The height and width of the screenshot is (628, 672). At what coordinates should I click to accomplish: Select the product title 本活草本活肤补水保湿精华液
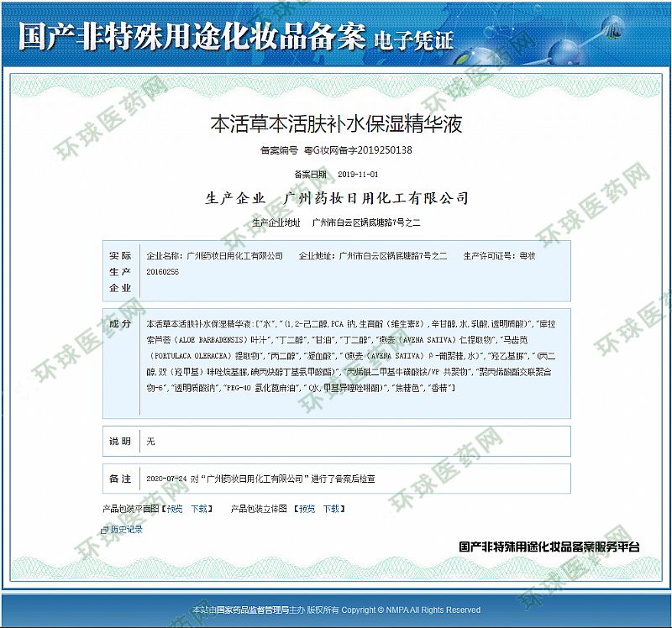[336, 124]
